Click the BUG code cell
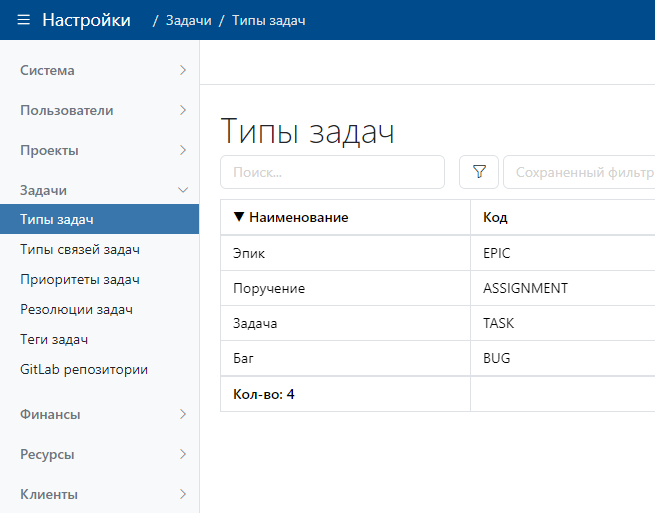Image resolution: width=655 pixels, height=513 pixels. [563, 358]
